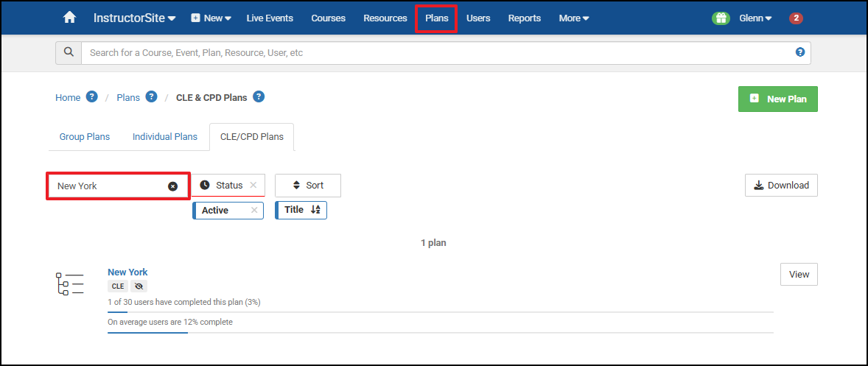
Task: Open the New creation menu
Action: pos(211,18)
